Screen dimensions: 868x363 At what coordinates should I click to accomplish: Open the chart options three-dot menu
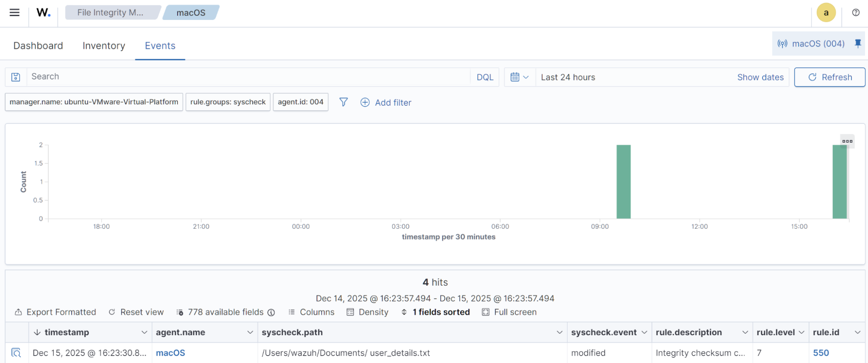point(847,141)
